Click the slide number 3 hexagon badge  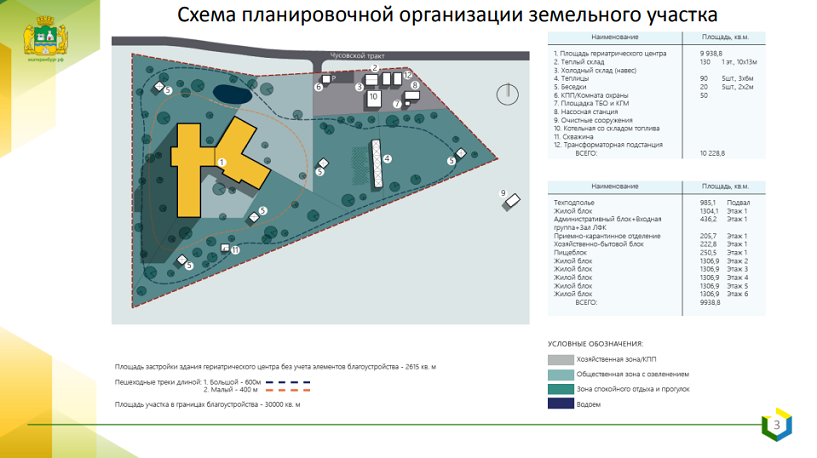[x=776, y=425]
